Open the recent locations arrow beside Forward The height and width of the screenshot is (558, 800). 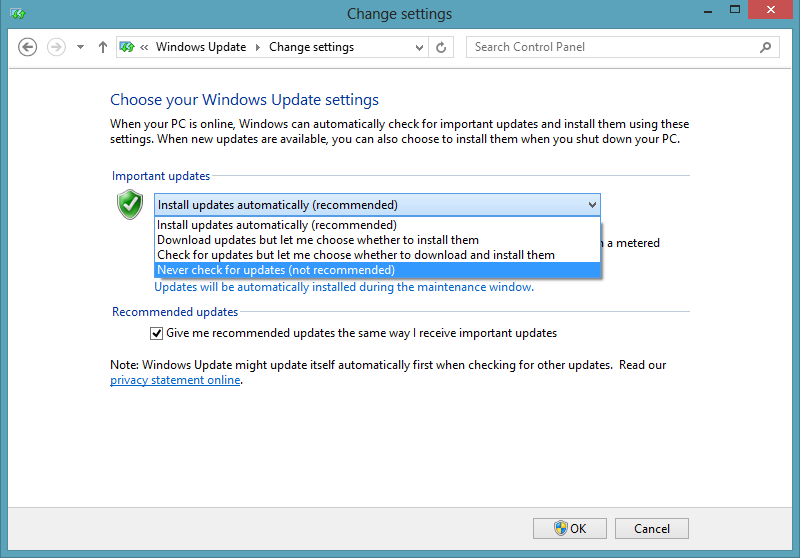80,47
